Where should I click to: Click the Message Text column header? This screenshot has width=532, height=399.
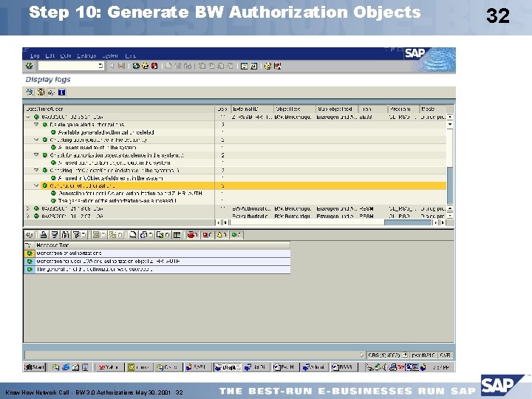coord(163,245)
